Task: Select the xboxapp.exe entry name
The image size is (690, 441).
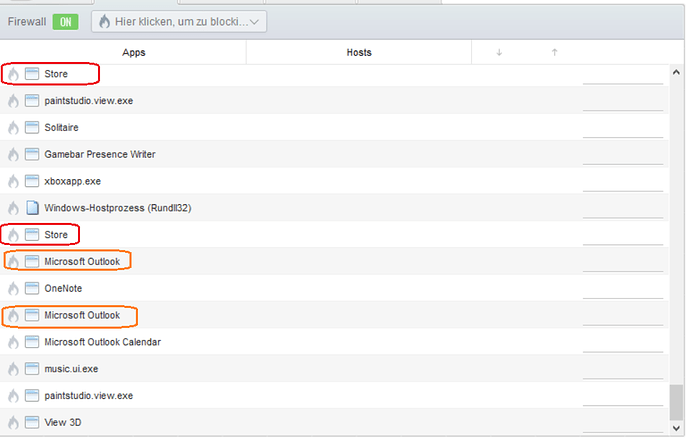Action: [73, 181]
